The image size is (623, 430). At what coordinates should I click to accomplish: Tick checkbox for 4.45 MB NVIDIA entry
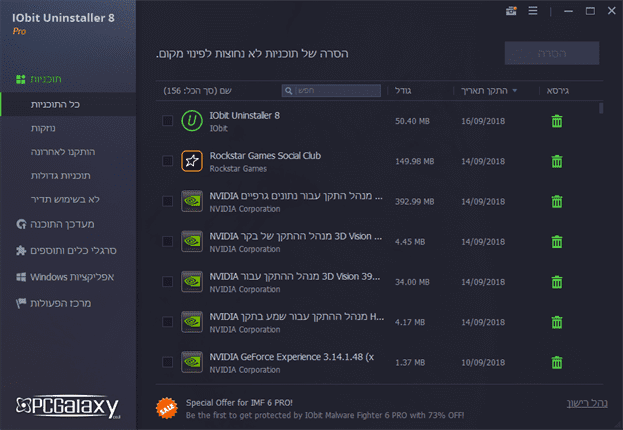pos(168,241)
